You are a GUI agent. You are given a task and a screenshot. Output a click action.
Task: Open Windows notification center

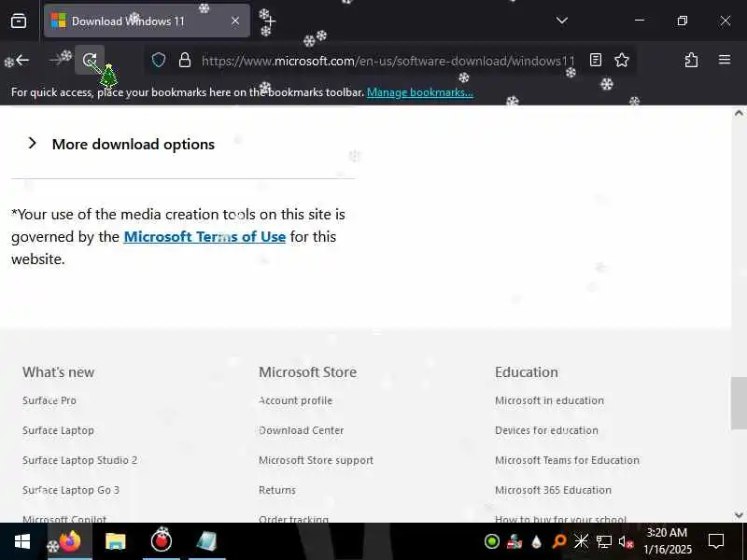716,541
